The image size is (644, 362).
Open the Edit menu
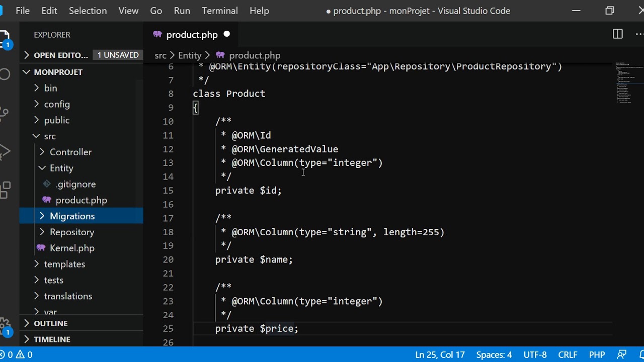[x=49, y=11]
